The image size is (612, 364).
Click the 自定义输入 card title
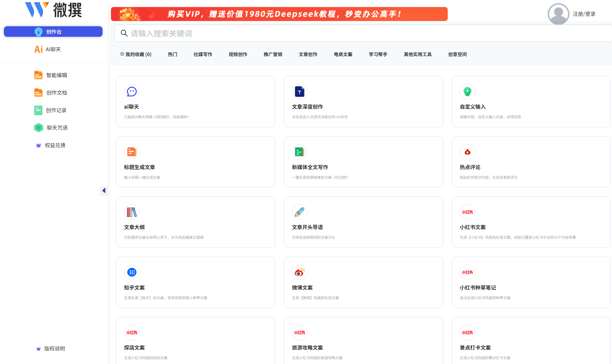(x=473, y=107)
